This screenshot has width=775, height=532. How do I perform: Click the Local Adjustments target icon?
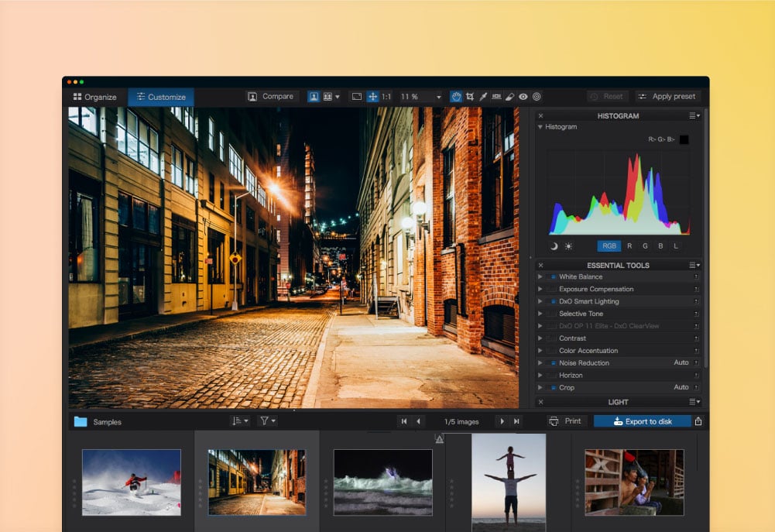537,97
